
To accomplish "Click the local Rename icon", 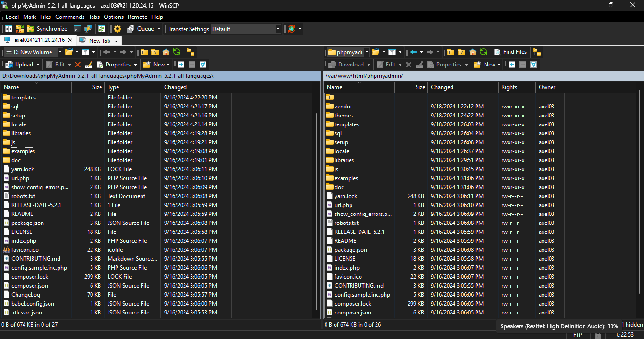I will (88, 65).
